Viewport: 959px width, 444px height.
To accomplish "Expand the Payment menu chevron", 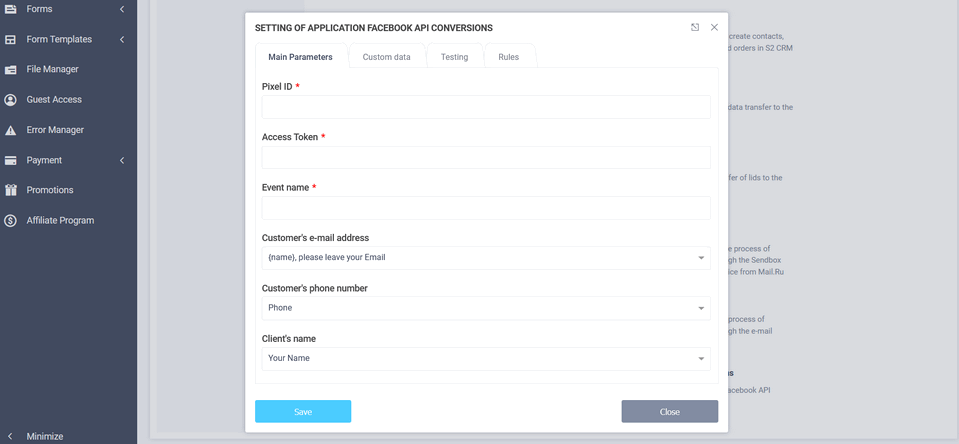I will tap(122, 160).
